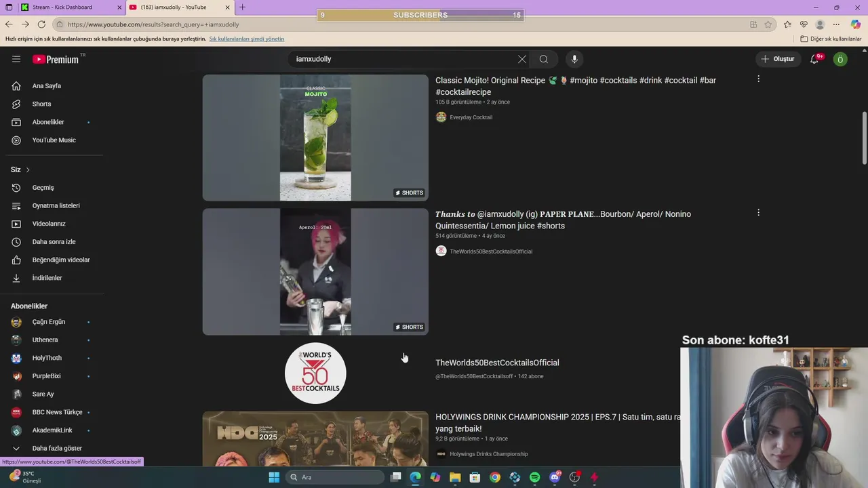
Task: Close the iamxudolly YouTube tab
Action: point(228,7)
